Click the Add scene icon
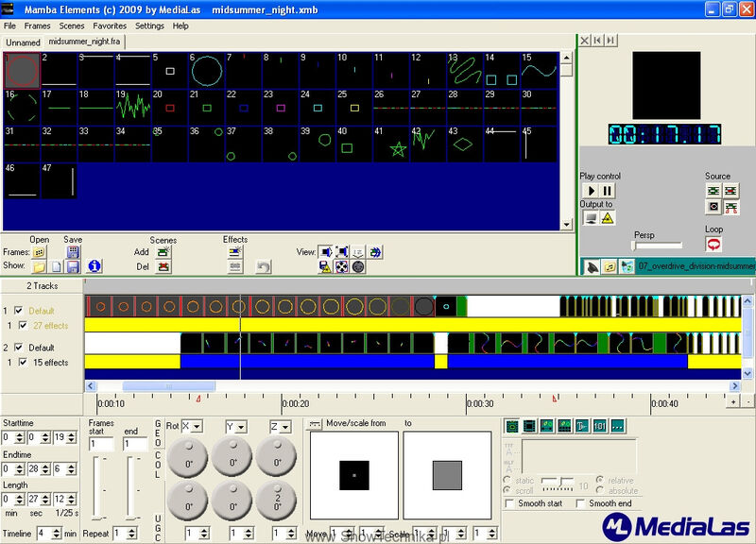The width and height of the screenshot is (756, 544). pos(163,252)
